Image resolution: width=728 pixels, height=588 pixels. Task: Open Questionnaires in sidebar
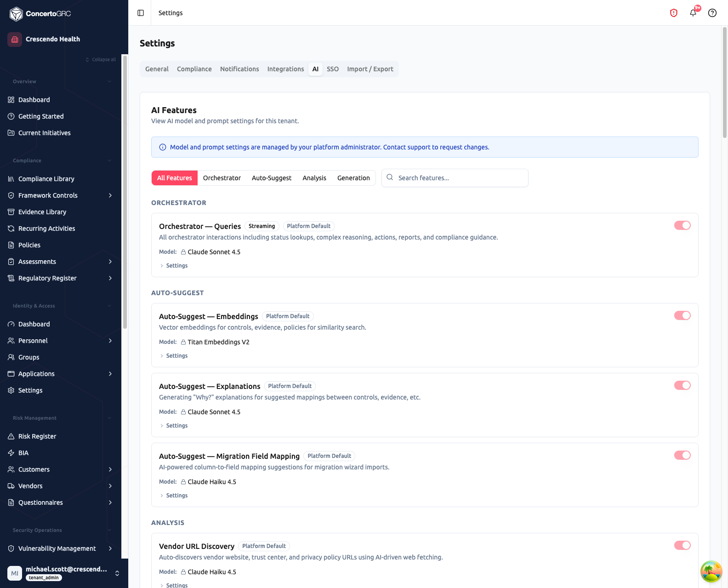click(40, 502)
